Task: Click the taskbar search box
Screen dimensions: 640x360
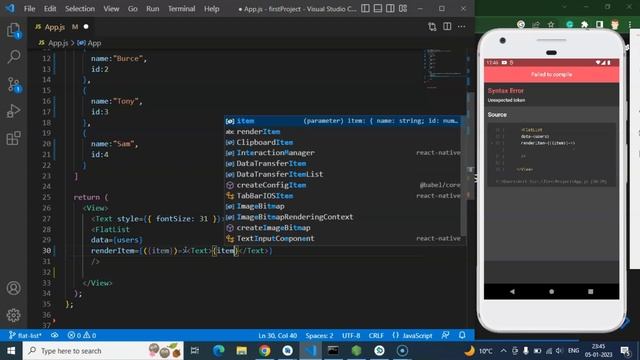Action: coord(103,351)
